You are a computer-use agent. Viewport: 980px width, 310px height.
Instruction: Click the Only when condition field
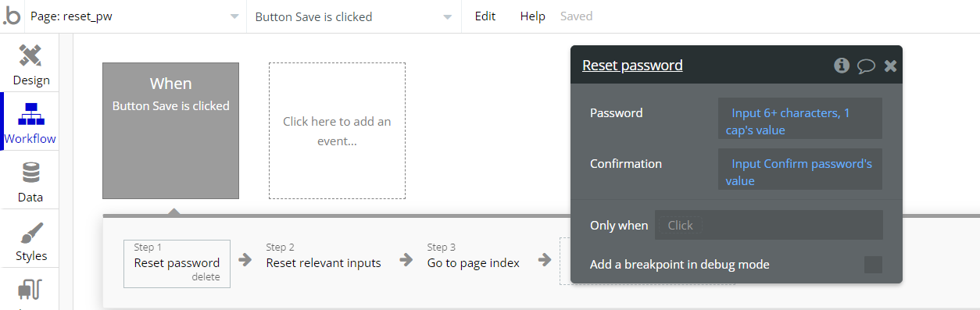(x=769, y=225)
